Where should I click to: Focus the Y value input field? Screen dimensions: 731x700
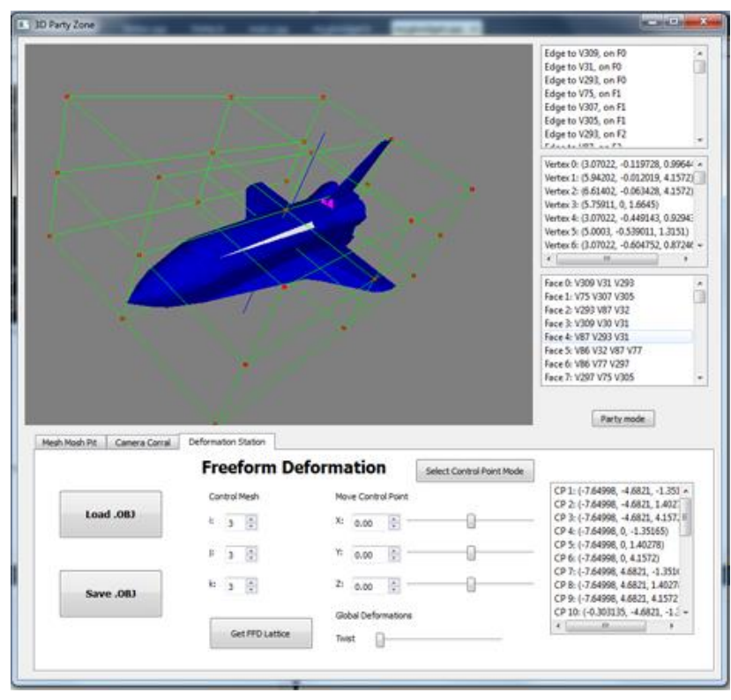370,555
